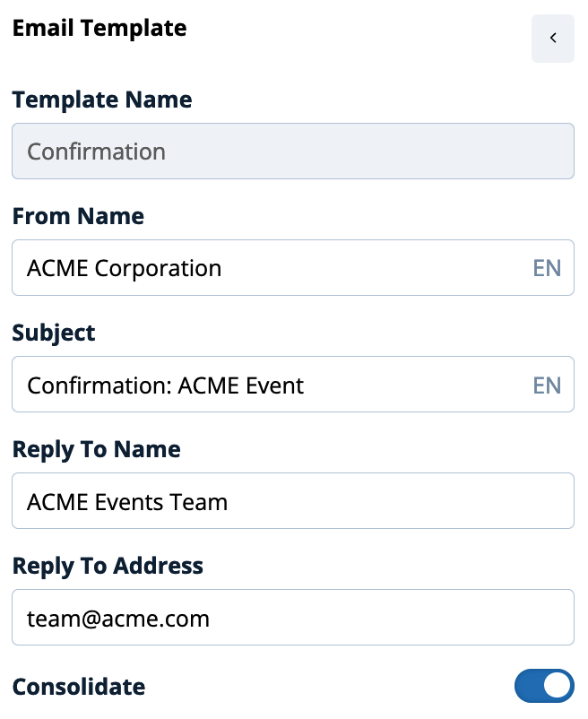This screenshot has height=719, width=588.
Task: Click the Email Template heading
Action: pyautogui.click(x=99, y=28)
